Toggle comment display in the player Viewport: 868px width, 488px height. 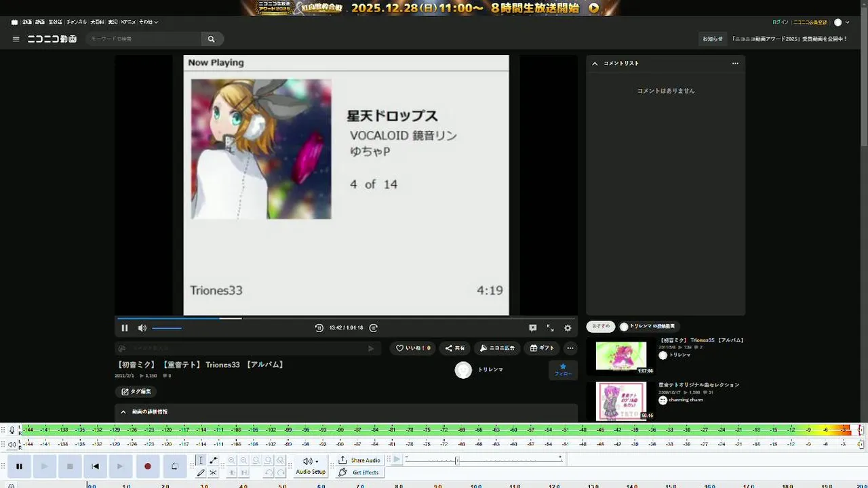[x=533, y=328]
